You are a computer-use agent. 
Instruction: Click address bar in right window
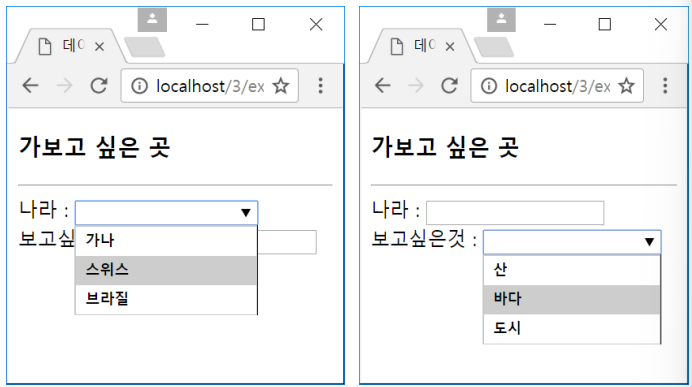(557, 86)
